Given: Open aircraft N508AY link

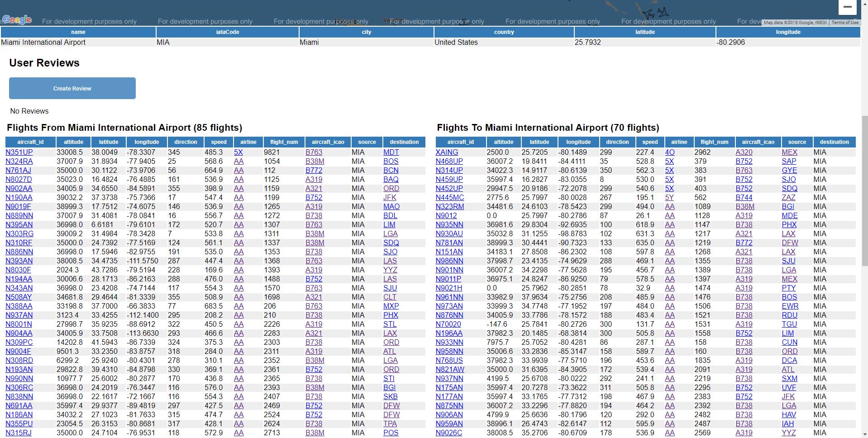Looking at the screenshot, I should tap(19, 297).
